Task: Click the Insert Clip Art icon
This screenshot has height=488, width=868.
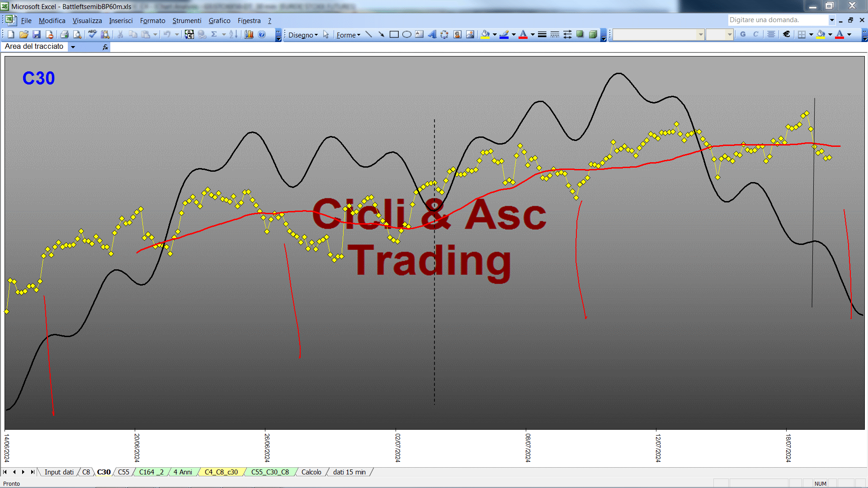Action: (x=458, y=35)
